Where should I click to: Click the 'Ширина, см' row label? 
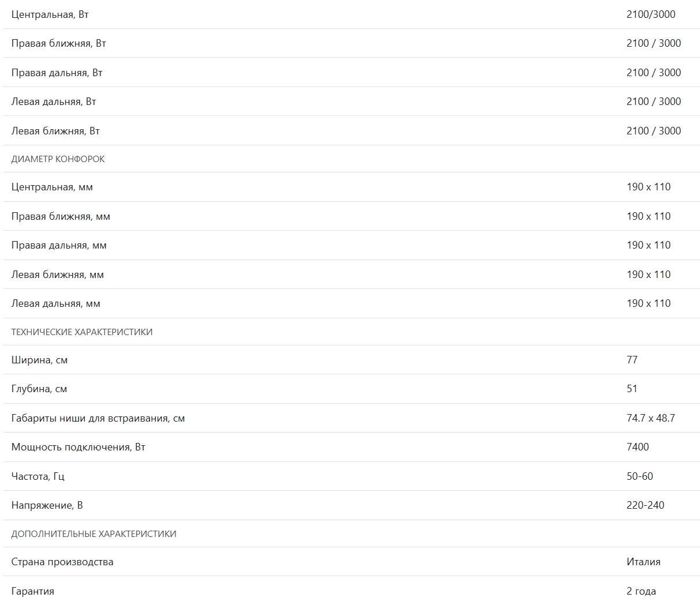[x=39, y=360]
